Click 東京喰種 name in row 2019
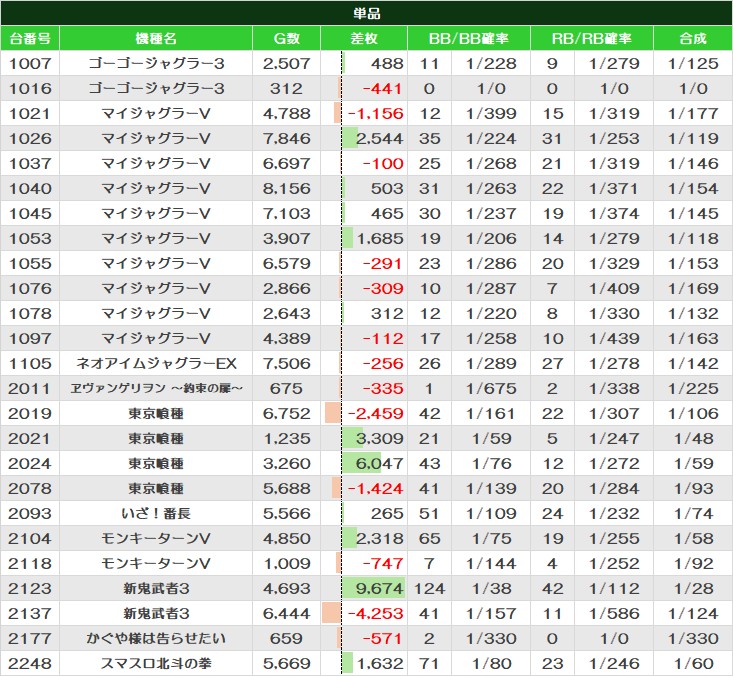The height and width of the screenshot is (676, 733). (156, 414)
